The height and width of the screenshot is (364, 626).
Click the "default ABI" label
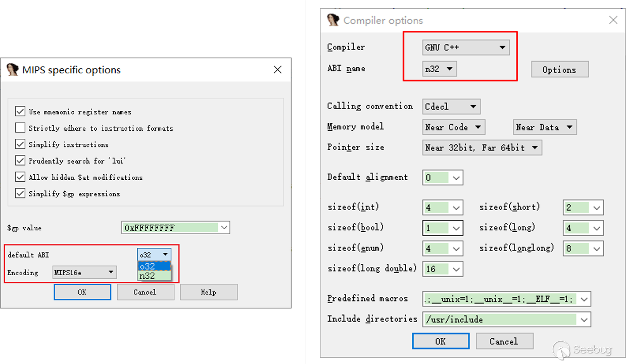click(28, 255)
